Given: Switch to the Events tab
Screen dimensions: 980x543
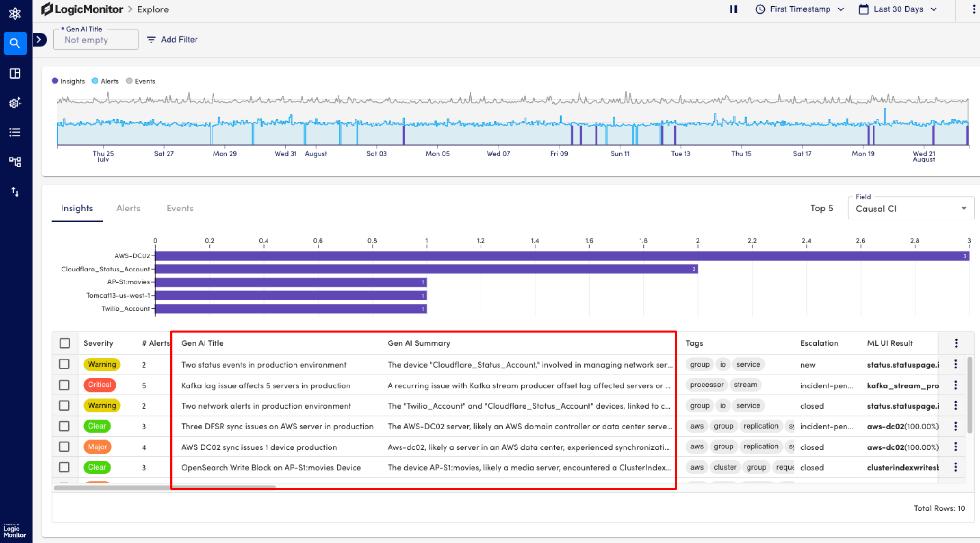Looking at the screenshot, I should pyautogui.click(x=180, y=208).
